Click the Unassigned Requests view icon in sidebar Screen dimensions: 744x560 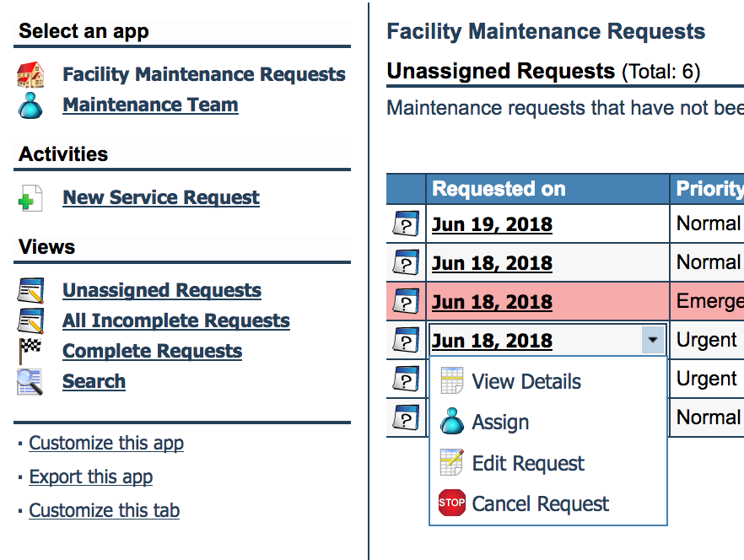[31, 291]
